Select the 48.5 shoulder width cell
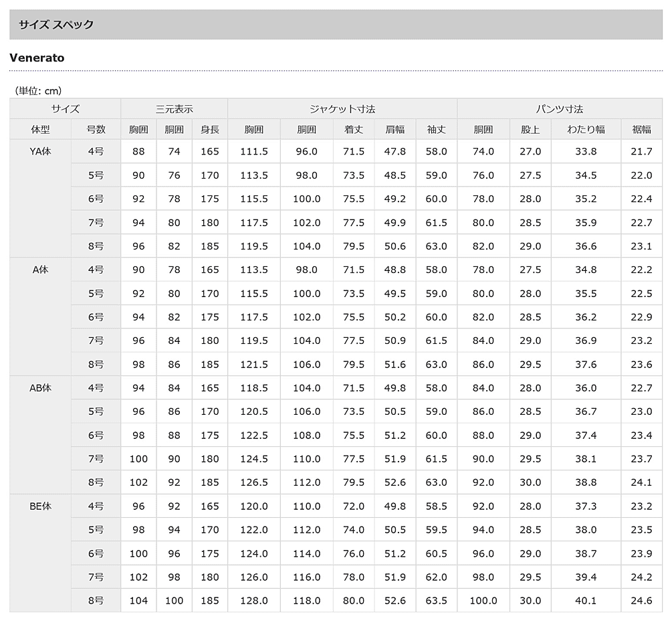The height and width of the screenshot is (641, 672). pos(395,175)
